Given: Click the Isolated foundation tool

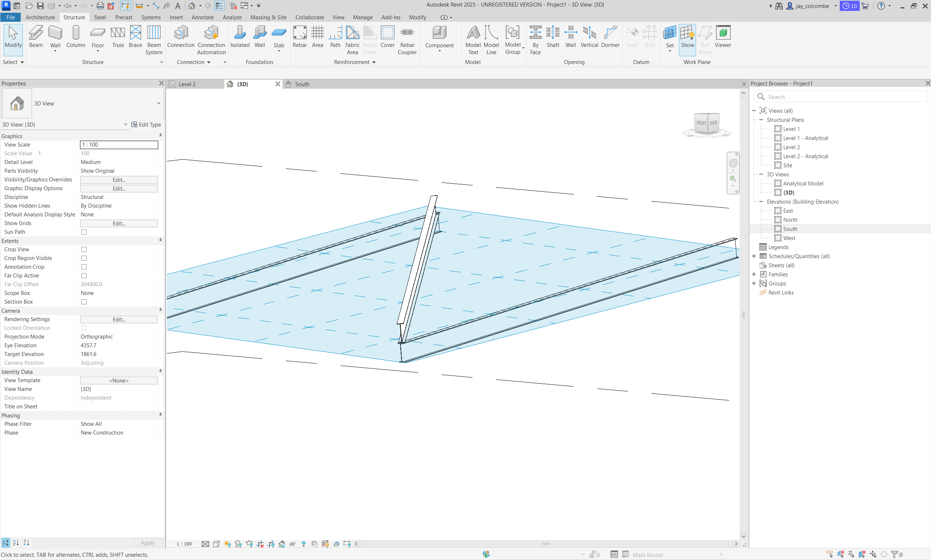Looking at the screenshot, I should pos(240,37).
